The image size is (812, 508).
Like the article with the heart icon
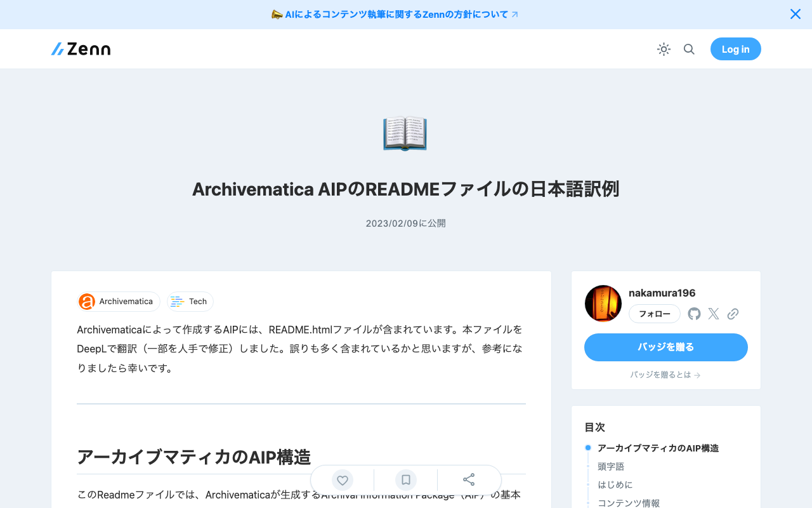[342, 480]
